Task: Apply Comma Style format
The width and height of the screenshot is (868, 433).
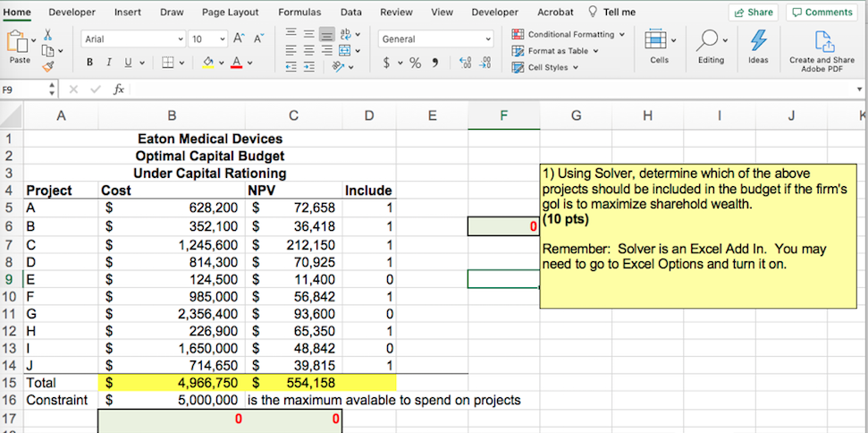Action: (x=435, y=64)
